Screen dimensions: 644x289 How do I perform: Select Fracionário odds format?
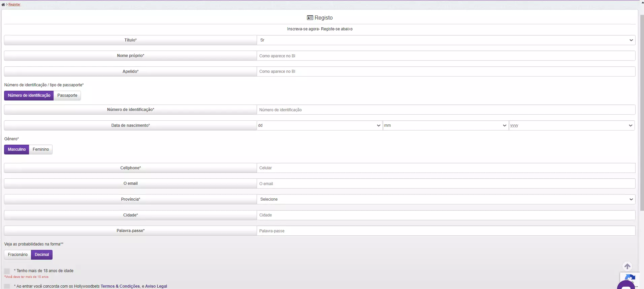pos(18,255)
